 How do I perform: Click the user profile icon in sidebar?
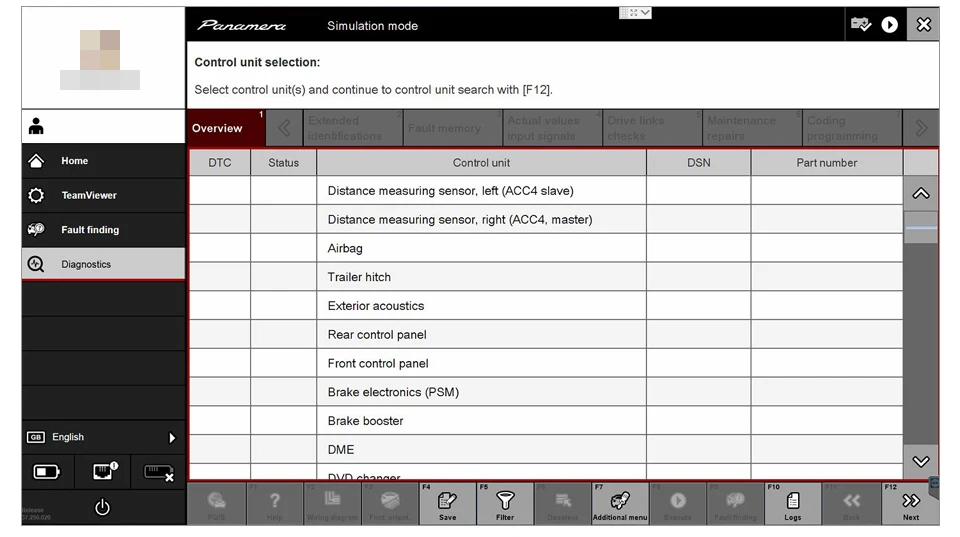[x=36, y=126]
